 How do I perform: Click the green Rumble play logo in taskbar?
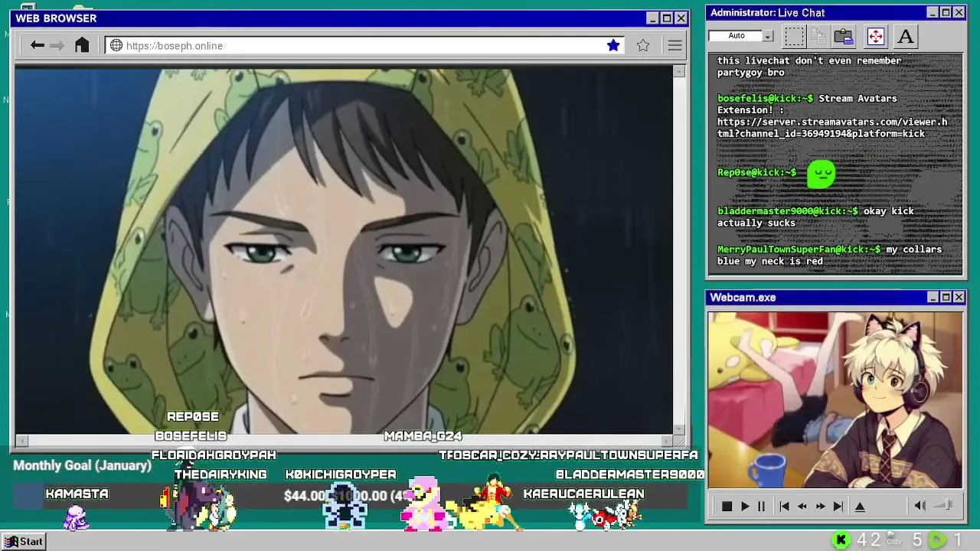937,540
